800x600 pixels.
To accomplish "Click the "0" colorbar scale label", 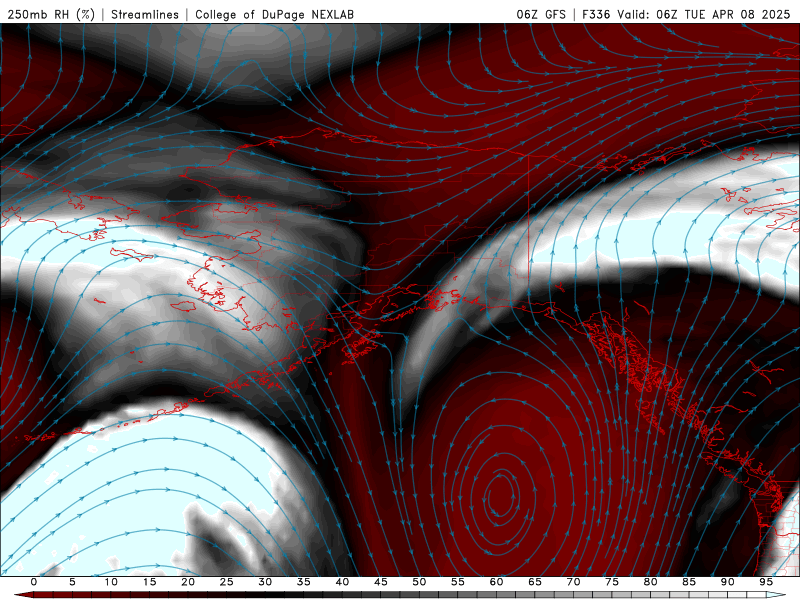I will tap(34, 582).
